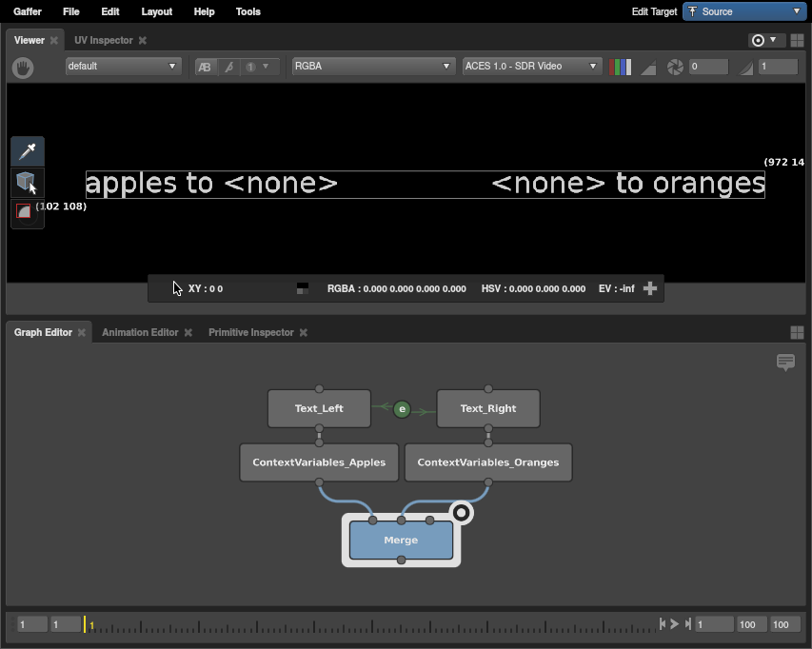Toggle the RGB channel soloing stripes
This screenshot has width=812, height=649.
coord(620,67)
